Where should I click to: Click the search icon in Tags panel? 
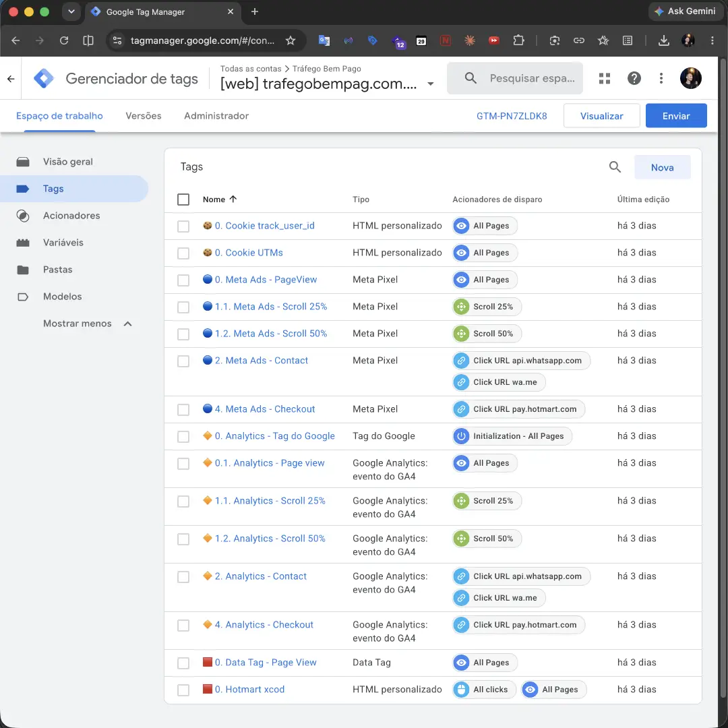click(x=615, y=167)
